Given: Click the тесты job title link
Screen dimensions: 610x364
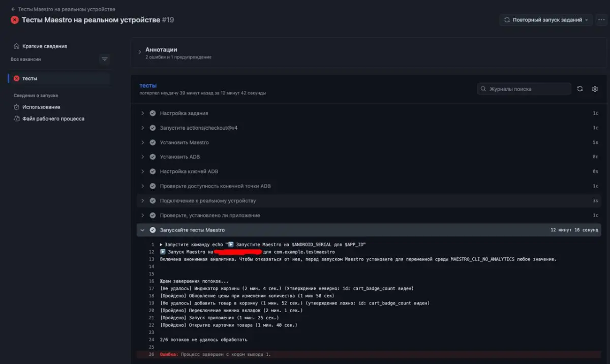Looking at the screenshot, I should click(x=148, y=85).
